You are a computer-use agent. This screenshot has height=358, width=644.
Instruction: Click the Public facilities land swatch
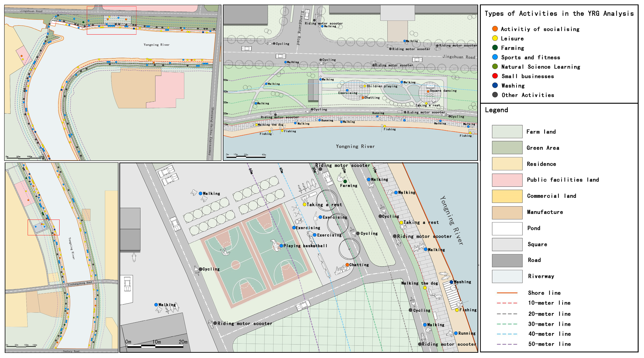click(507, 180)
